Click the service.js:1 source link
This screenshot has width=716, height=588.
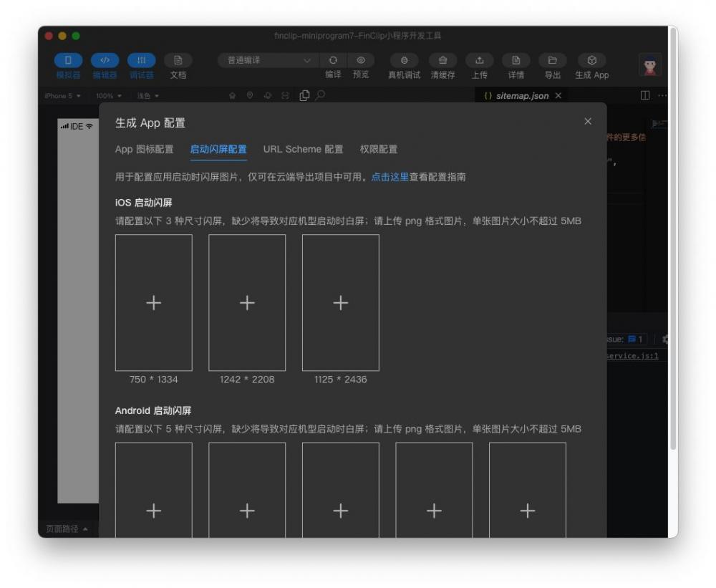pyautogui.click(x=633, y=355)
